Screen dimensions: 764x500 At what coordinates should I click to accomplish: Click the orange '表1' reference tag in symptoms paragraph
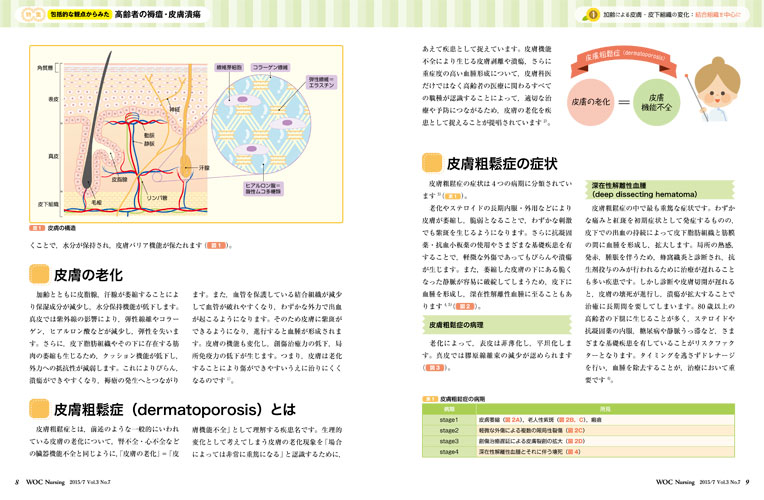pyautogui.click(x=453, y=196)
